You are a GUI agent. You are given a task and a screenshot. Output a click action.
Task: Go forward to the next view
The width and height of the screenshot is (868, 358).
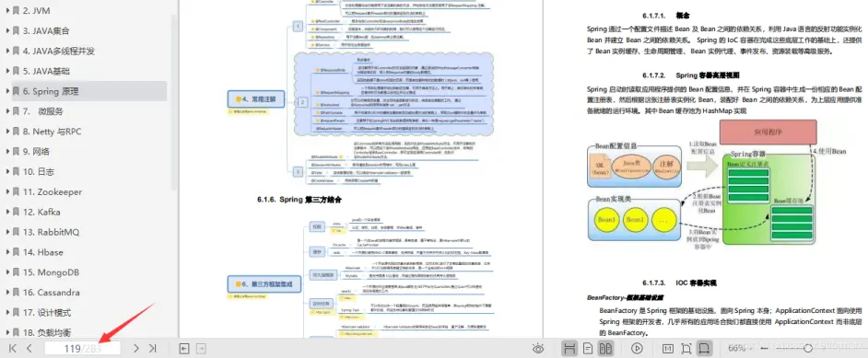click(202, 349)
